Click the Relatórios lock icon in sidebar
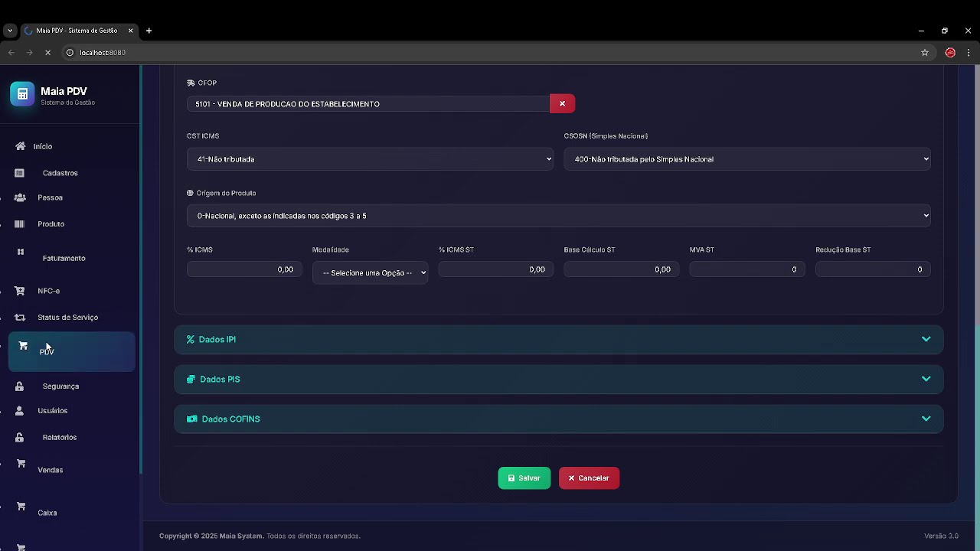Viewport: 980px width, 551px height. click(20, 438)
